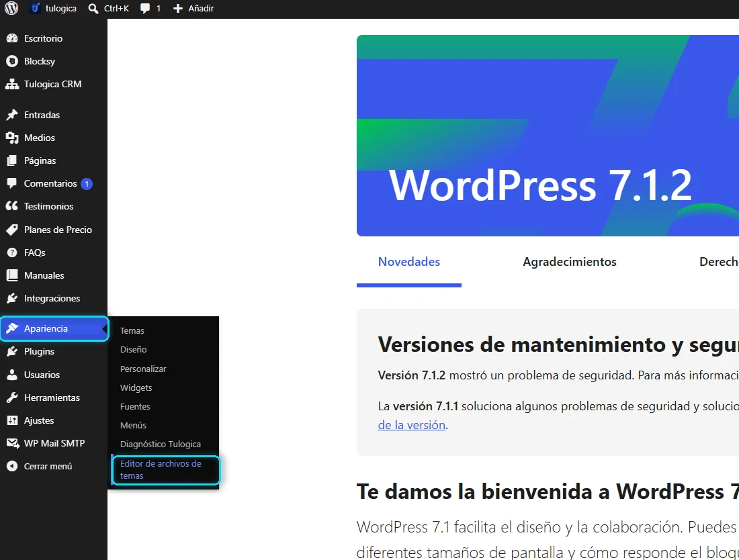Viewport: 739px width, 560px height.
Task: Open the Medios menu label
Action: [40, 138]
